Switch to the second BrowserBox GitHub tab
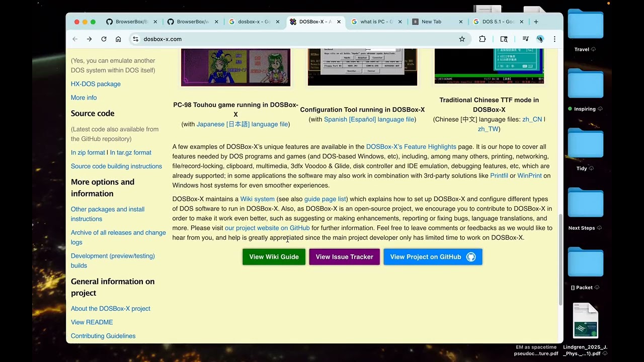Screen dimensions: 644x362 coord(193,22)
